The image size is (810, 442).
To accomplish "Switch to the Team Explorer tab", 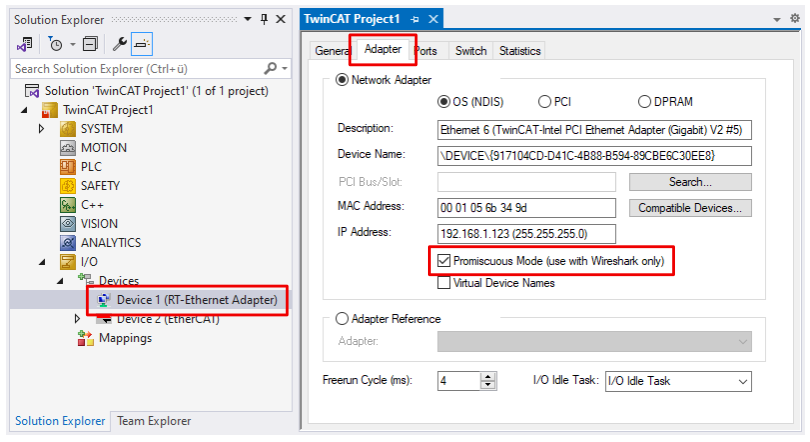I will (x=153, y=421).
